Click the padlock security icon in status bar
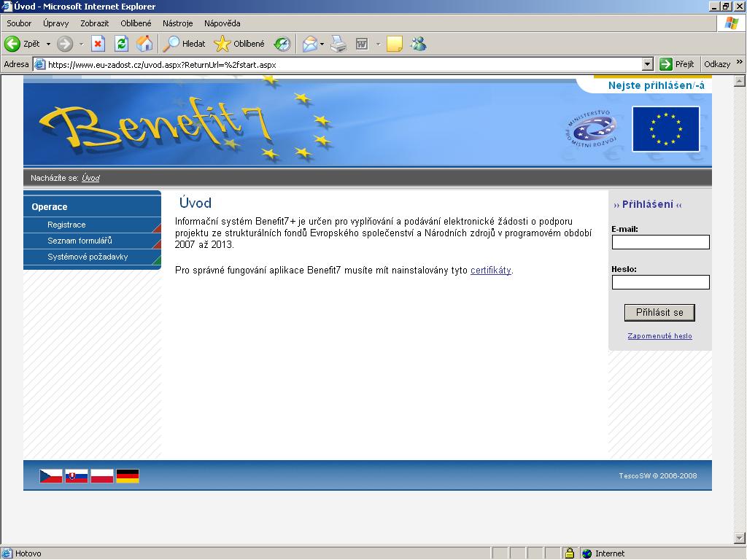This screenshot has width=747, height=560. coord(569,553)
